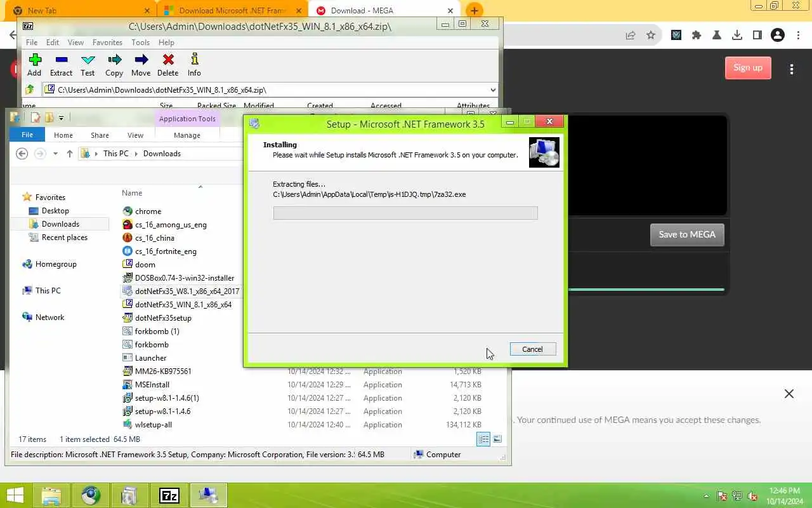Select the forkbomb (1) file
Image resolution: width=812 pixels, height=508 pixels.
click(x=157, y=331)
